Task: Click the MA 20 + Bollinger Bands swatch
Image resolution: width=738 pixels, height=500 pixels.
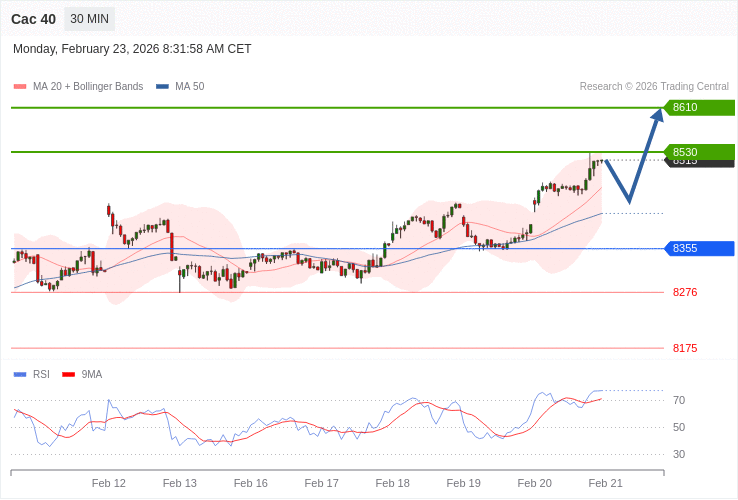Action: pyautogui.click(x=20, y=87)
